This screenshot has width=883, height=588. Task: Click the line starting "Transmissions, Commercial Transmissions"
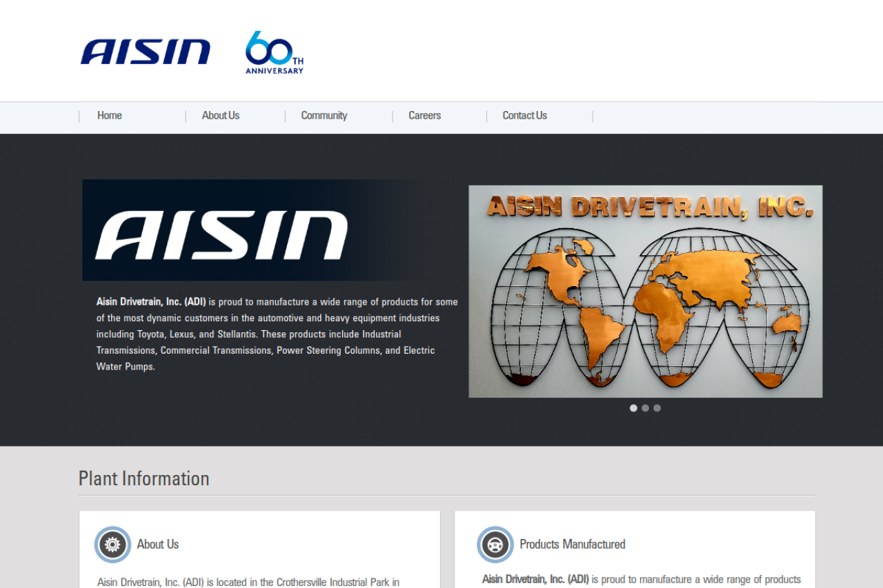pyautogui.click(x=266, y=350)
